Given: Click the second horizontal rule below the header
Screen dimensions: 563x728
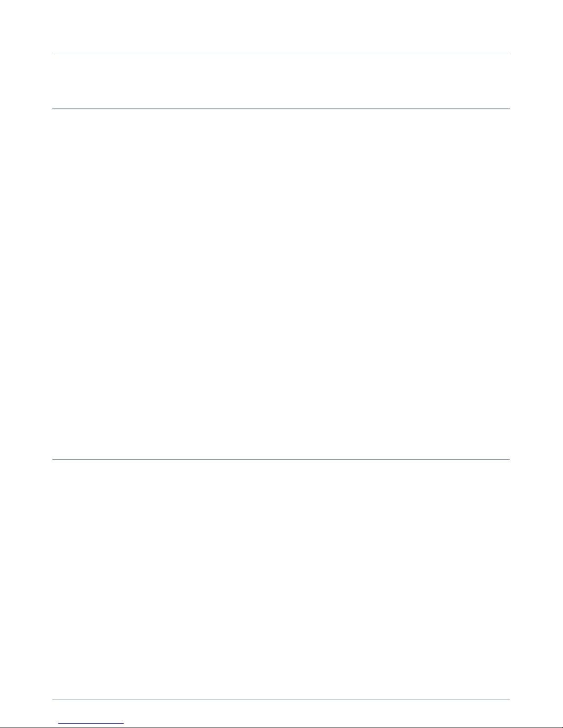Looking at the screenshot, I should coord(281,109).
